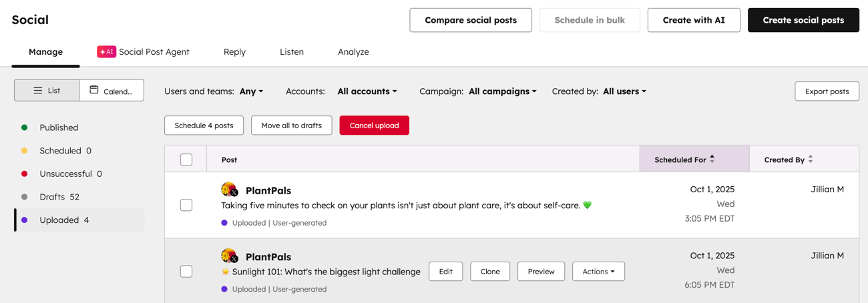Sort by the Scheduled For column header
Viewport: 868px width, 303px height.
694,160
